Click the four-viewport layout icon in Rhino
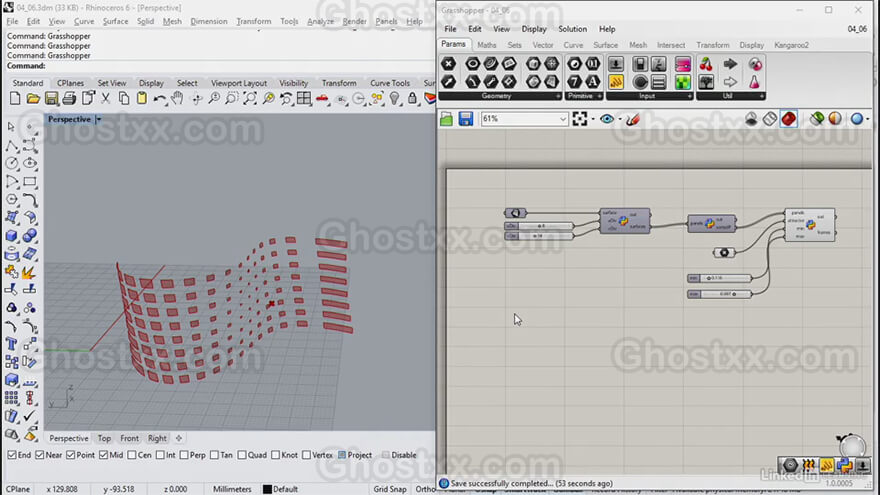 (x=304, y=99)
